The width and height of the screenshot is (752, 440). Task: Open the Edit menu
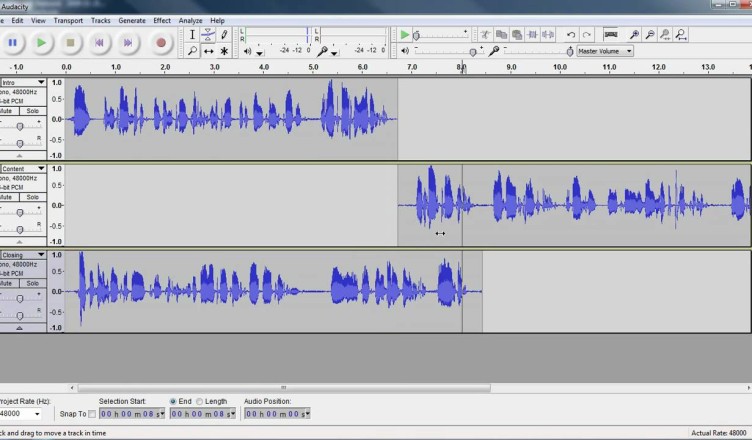17,21
